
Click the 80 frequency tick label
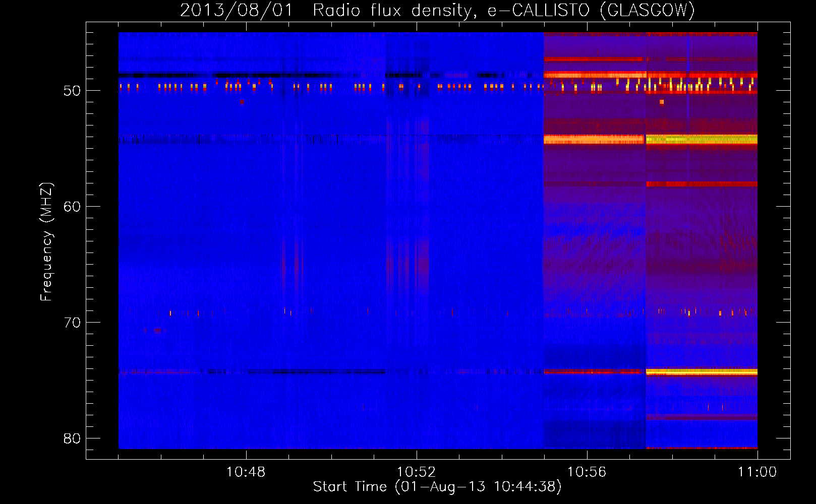72,438
